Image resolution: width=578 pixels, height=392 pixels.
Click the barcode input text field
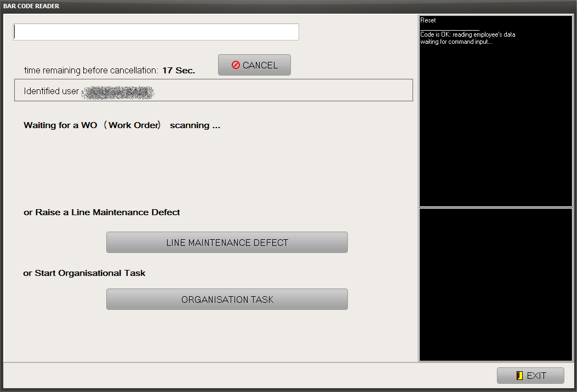click(x=156, y=32)
